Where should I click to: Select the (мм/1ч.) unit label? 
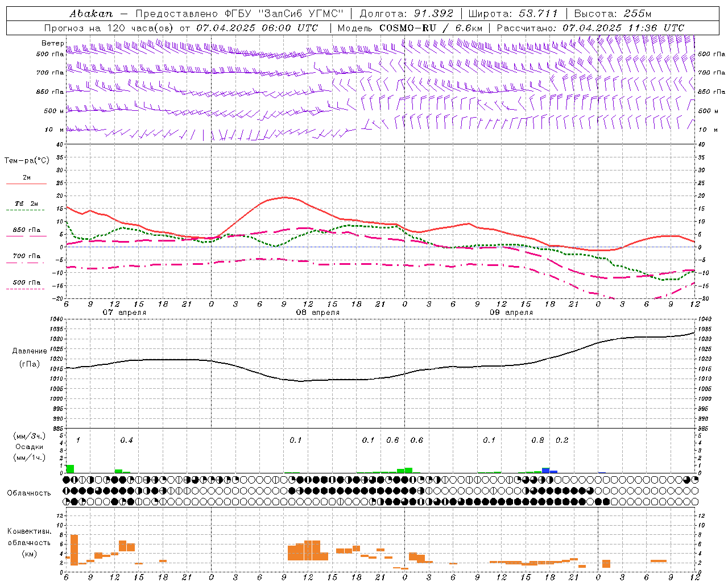(30, 457)
